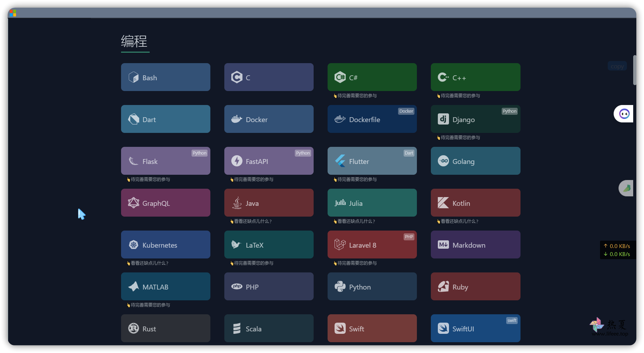Click the Laravel cube icon
The image size is (644, 353).
point(340,245)
